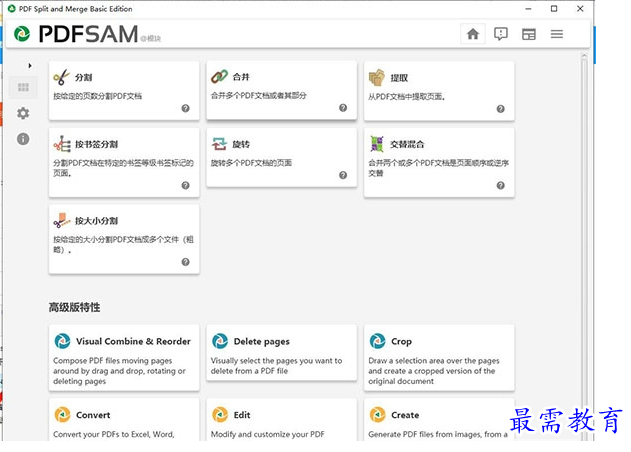Image resolution: width=631 pixels, height=452 pixels.
Task: Click the Convert feature icon
Action: [x=62, y=415]
